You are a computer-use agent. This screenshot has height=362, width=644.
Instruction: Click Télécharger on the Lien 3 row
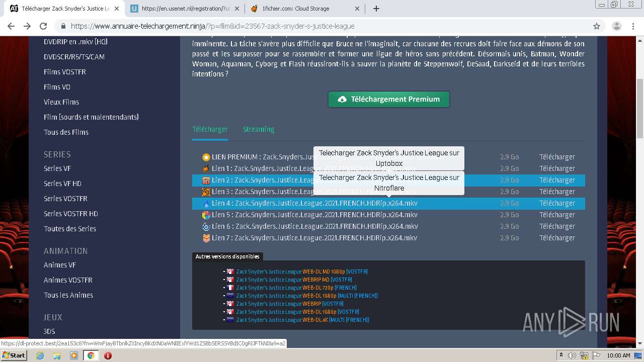click(557, 192)
